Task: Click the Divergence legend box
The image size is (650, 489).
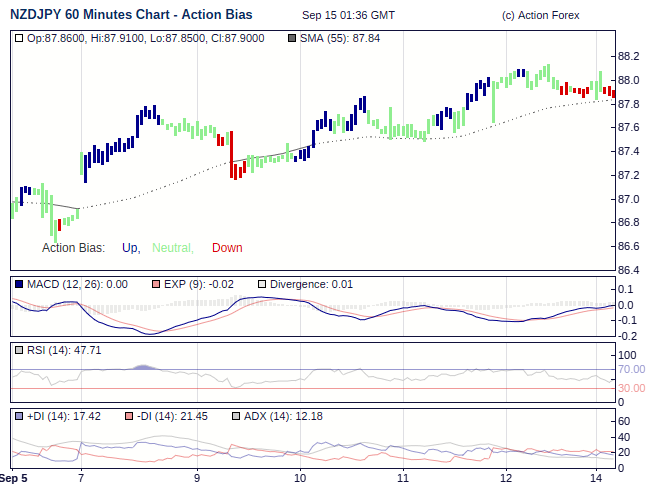Action: 262,285
